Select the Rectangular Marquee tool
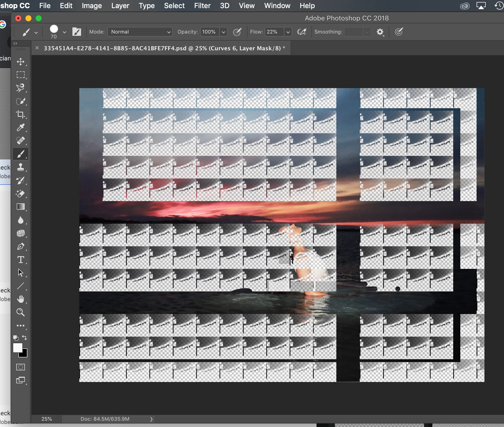504x427 pixels. click(21, 75)
